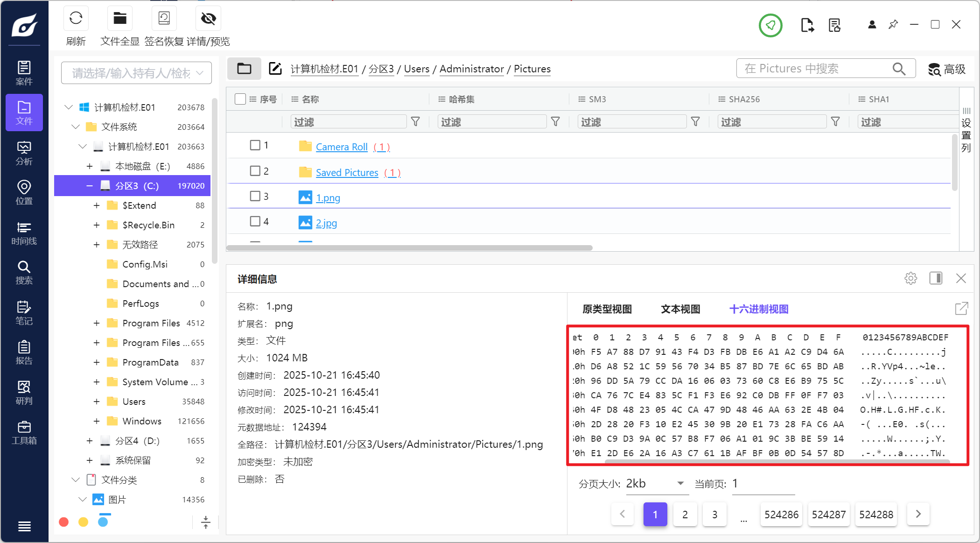Open the Saved Pictures folder link
This screenshot has width=980, height=543.
click(347, 173)
